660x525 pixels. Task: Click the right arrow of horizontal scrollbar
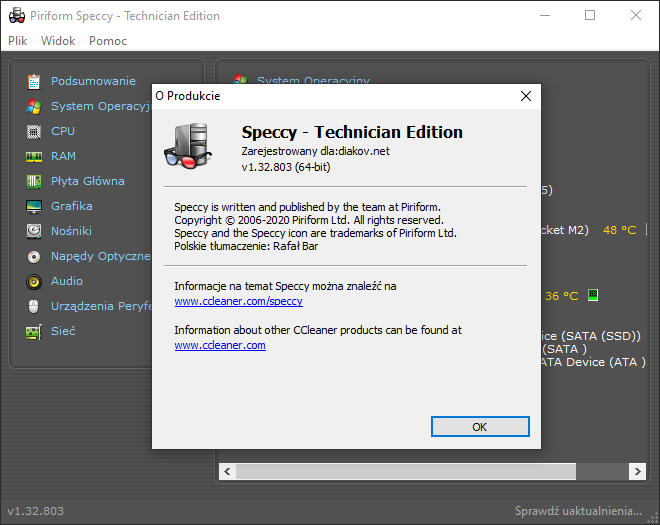(637, 472)
